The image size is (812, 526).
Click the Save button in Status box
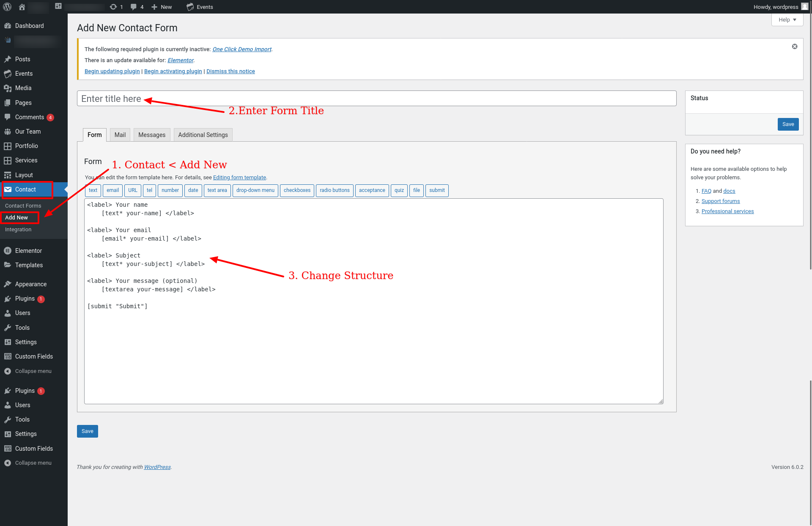pyautogui.click(x=788, y=124)
